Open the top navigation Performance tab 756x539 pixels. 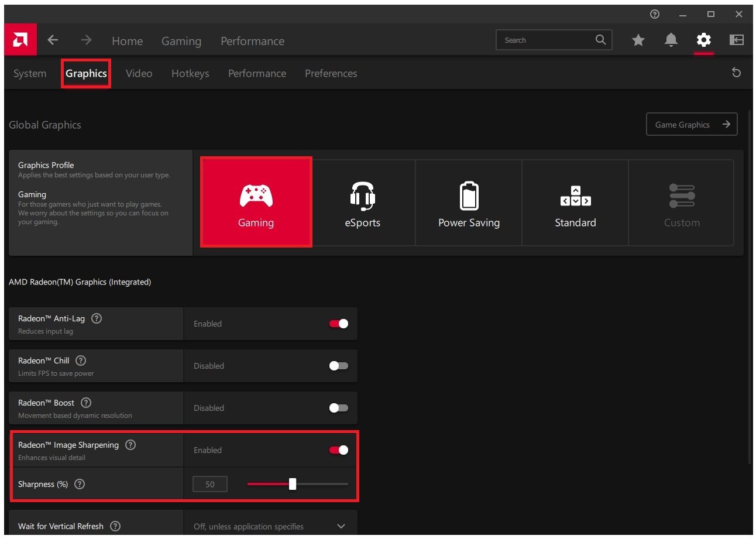click(252, 41)
